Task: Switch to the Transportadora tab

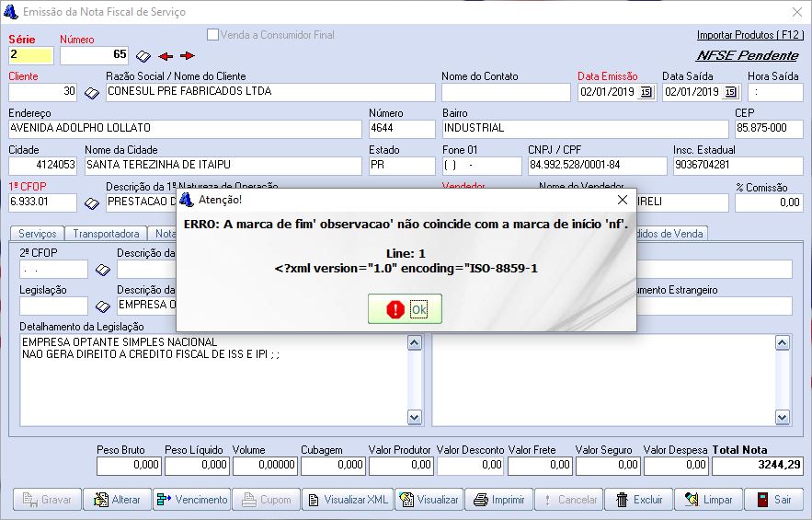Action: pyautogui.click(x=106, y=234)
